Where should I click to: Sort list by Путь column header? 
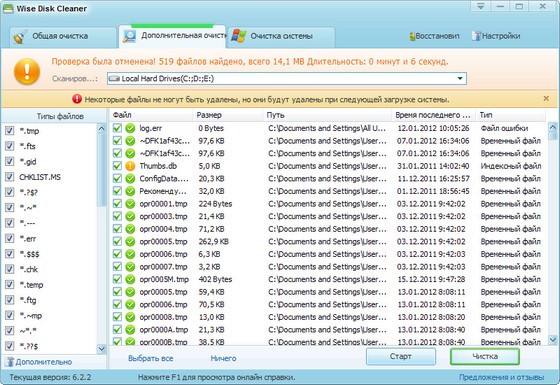326,115
